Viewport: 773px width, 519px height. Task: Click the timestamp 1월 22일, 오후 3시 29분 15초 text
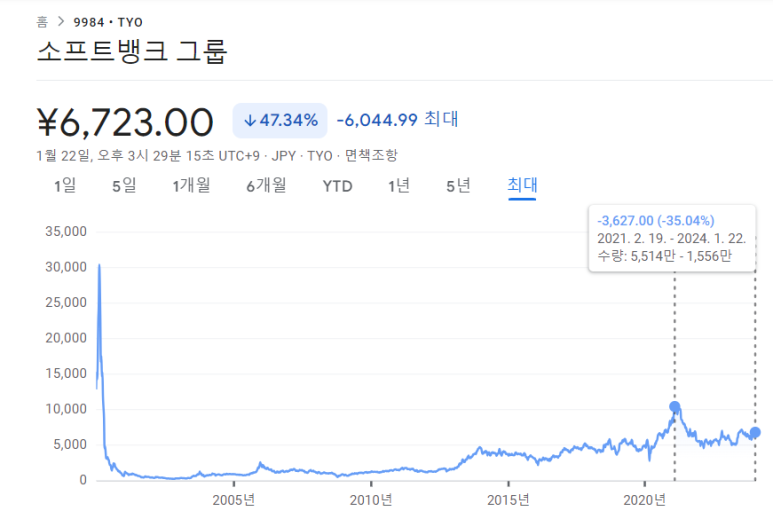[x=125, y=156]
